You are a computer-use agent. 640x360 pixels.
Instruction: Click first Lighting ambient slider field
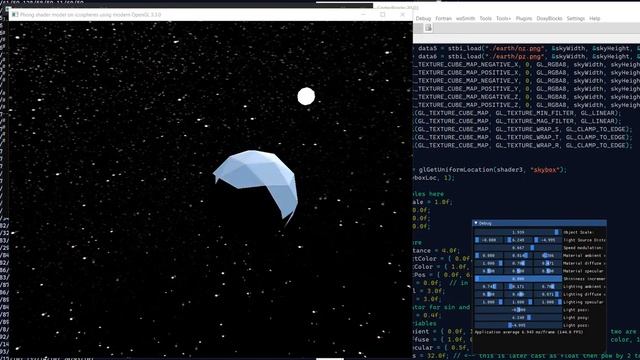489,287
